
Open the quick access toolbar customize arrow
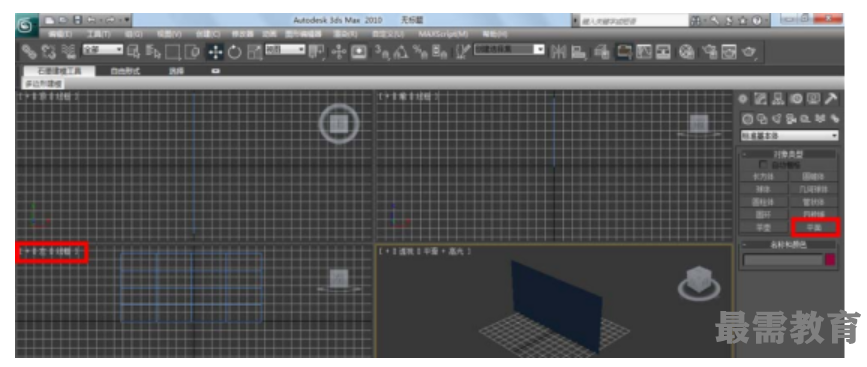pos(128,20)
